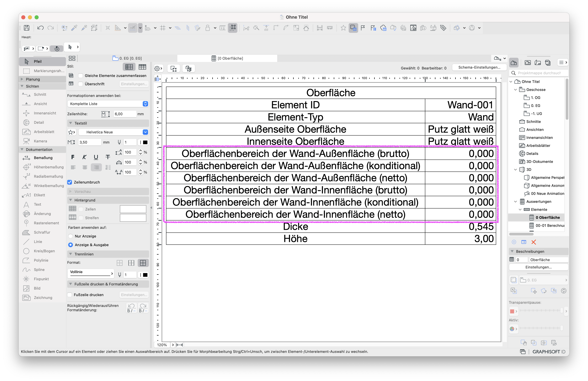Select the Etikett label tool
588x381 pixels.
42,195
